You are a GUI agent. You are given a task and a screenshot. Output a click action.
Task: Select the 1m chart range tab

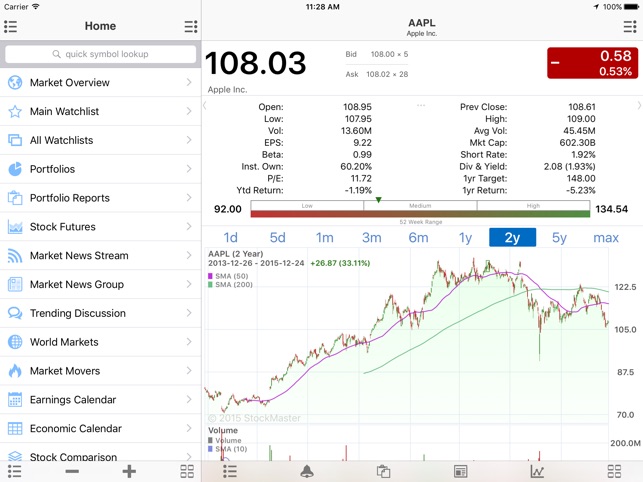(324, 238)
